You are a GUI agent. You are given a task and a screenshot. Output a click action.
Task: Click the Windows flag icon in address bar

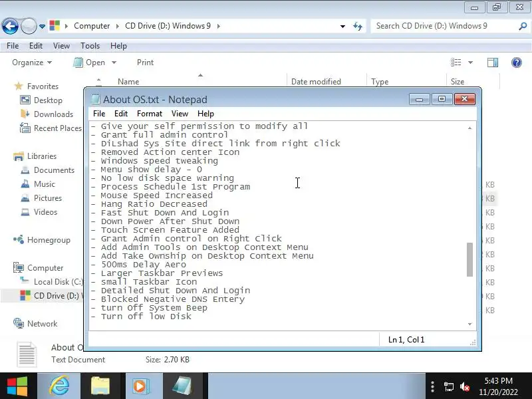[x=55, y=26]
